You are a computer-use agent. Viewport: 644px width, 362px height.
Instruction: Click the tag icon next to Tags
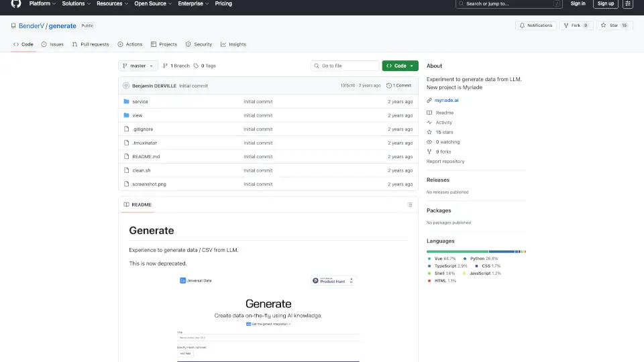click(x=196, y=66)
